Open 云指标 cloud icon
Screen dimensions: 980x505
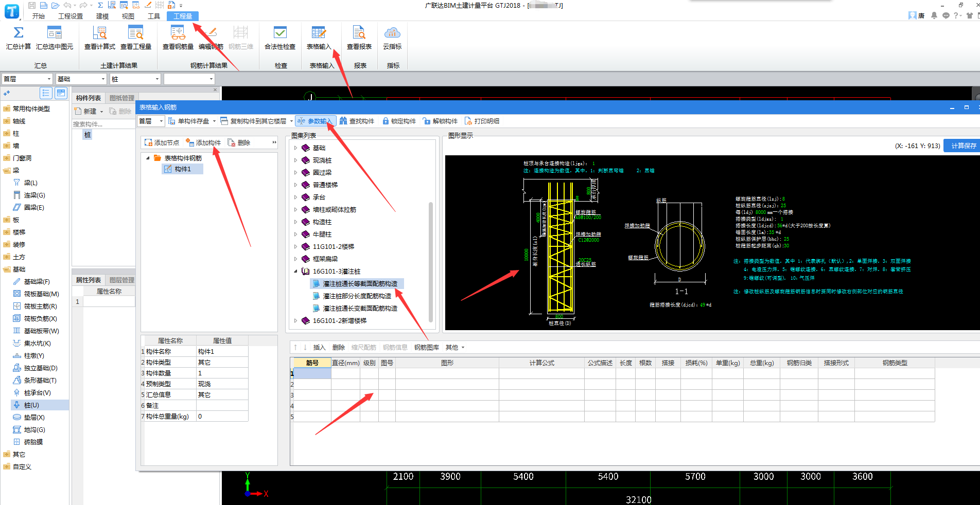[392, 33]
